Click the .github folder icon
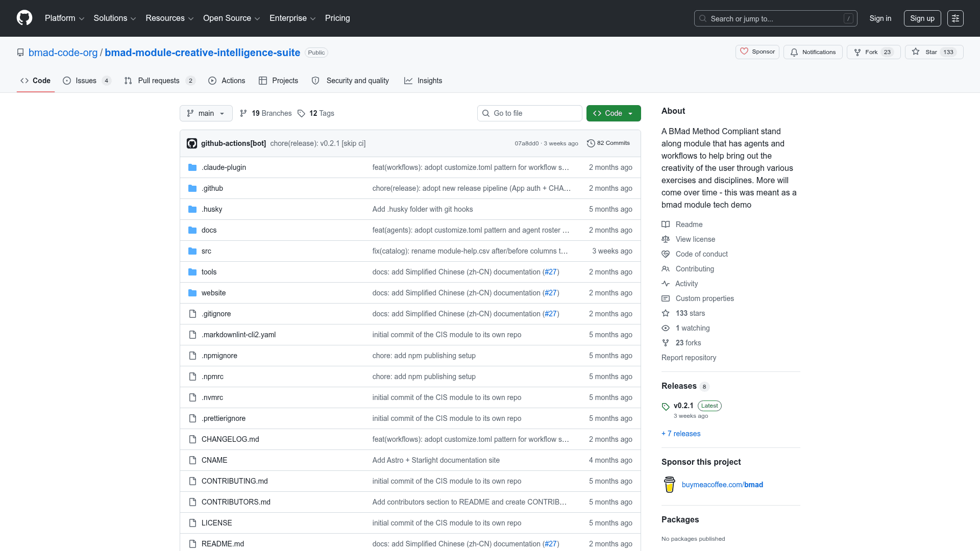The width and height of the screenshot is (980, 551). 192,188
